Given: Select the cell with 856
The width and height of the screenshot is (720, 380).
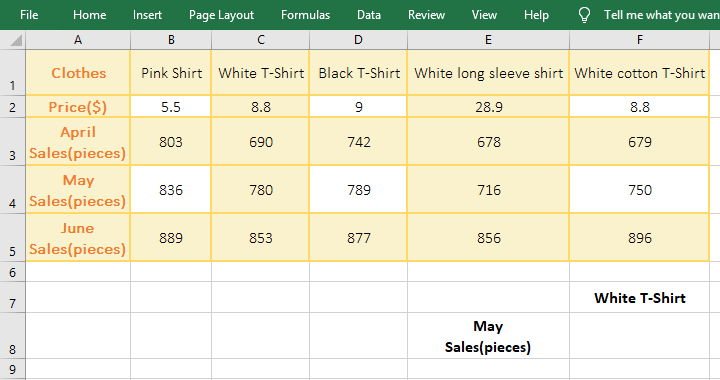Looking at the screenshot, I should pyautogui.click(x=488, y=238).
